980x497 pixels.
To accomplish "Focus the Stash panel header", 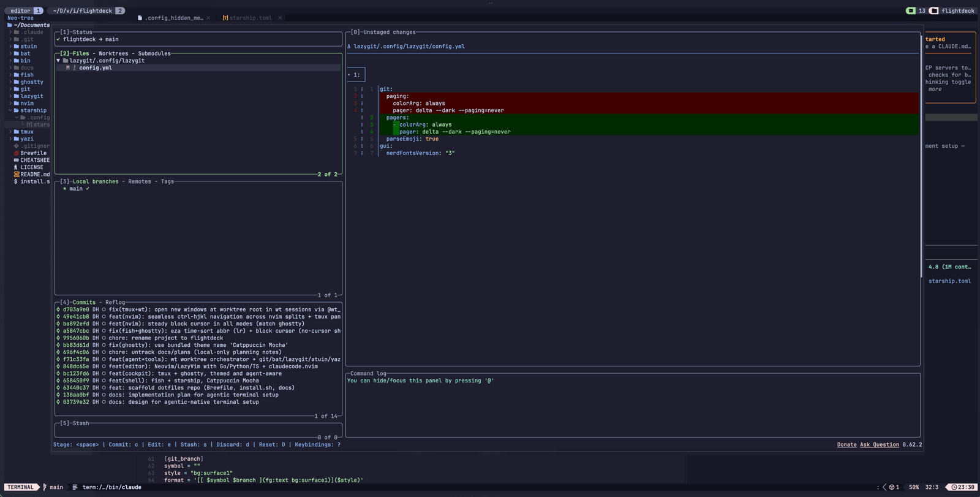I will click(x=75, y=423).
